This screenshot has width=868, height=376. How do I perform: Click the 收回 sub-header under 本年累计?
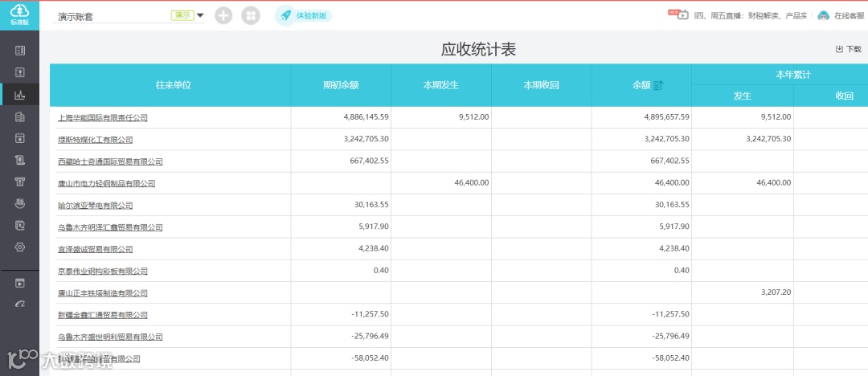pos(844,96)
